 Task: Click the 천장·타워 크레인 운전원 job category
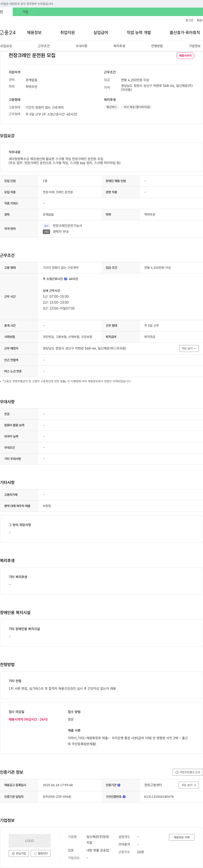pos(58,192)
